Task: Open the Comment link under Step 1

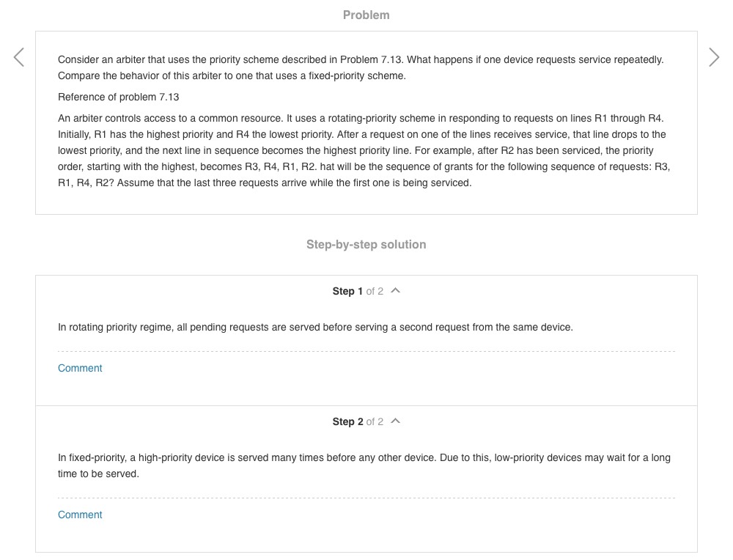Action: coord(80,368)
